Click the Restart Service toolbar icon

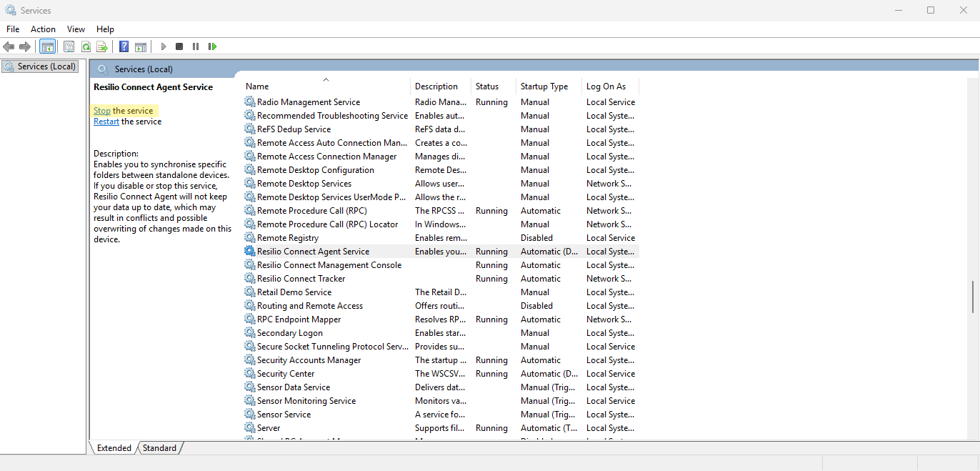coord(212,46)
